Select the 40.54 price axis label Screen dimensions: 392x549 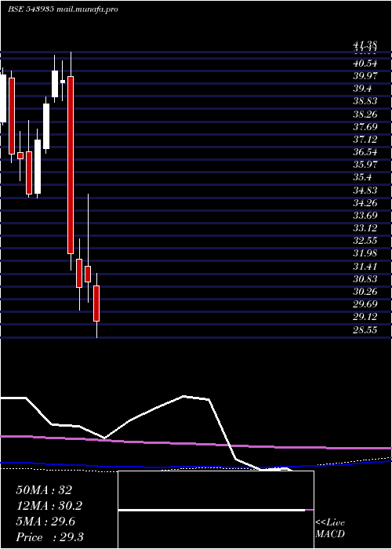(365, 64)
